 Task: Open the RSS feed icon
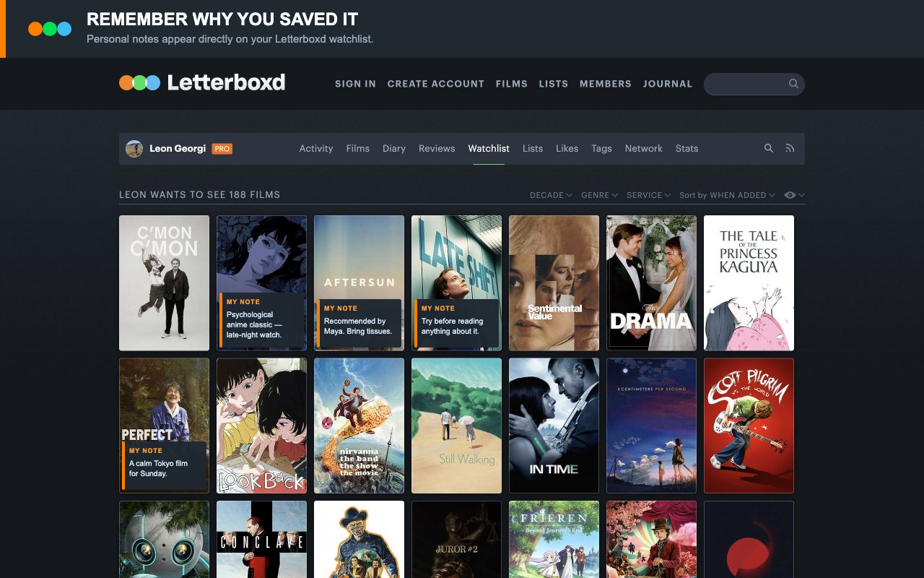[x=790, y=148]
